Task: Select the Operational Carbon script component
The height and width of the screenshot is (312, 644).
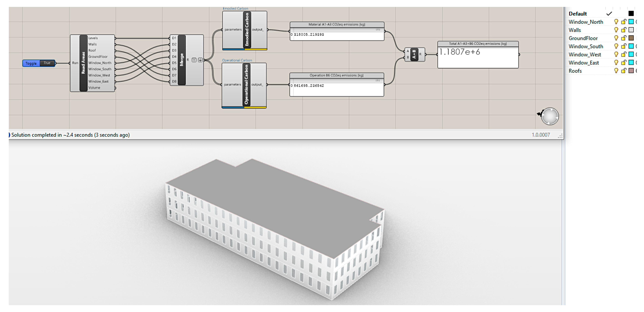Action: (x=246, y=84)
